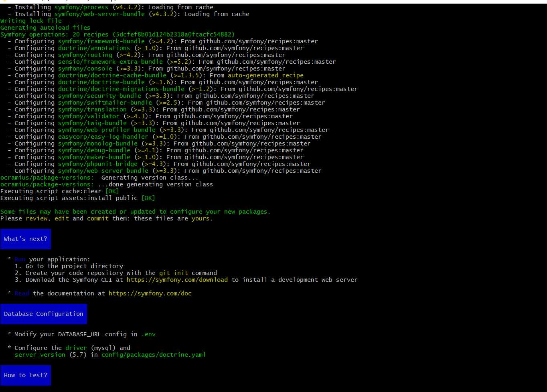Screen dimensions: 547x392
Task: Click doctrine/doctrine-cache-bundle package name
Action: 112,75
